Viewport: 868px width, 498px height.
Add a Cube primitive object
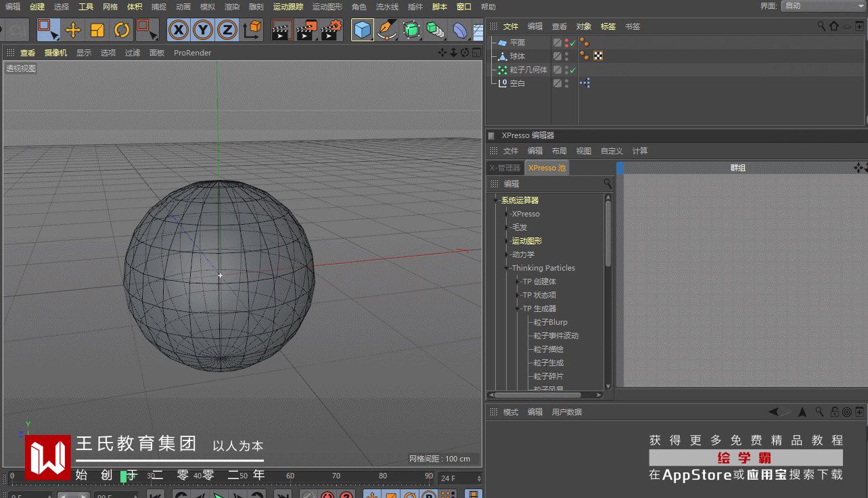[x=363, y=30]
